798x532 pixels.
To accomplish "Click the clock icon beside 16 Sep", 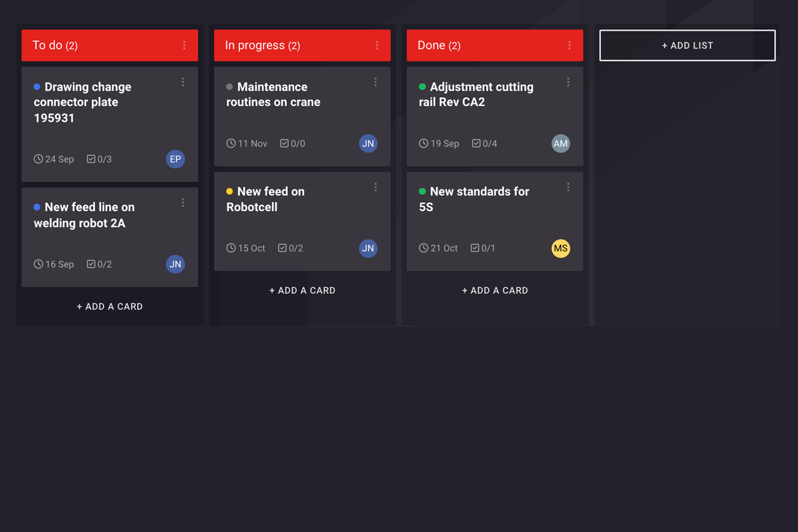I will coord(39,264).
